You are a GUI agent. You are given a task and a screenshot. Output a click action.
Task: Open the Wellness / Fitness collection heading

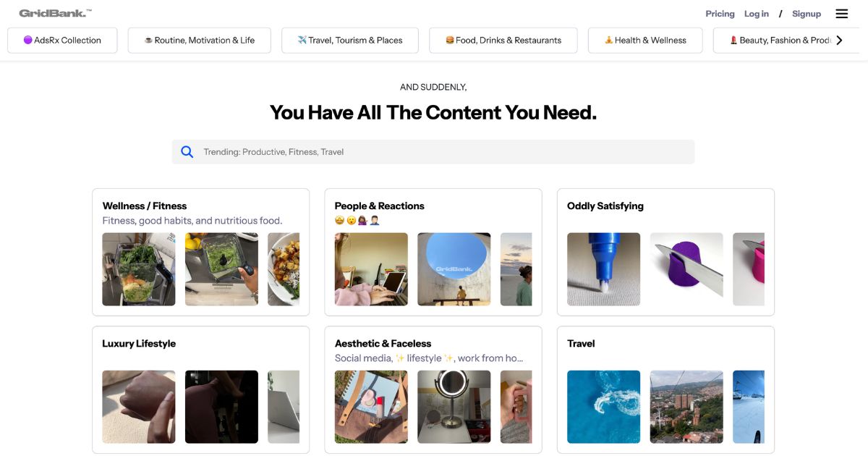145,206
